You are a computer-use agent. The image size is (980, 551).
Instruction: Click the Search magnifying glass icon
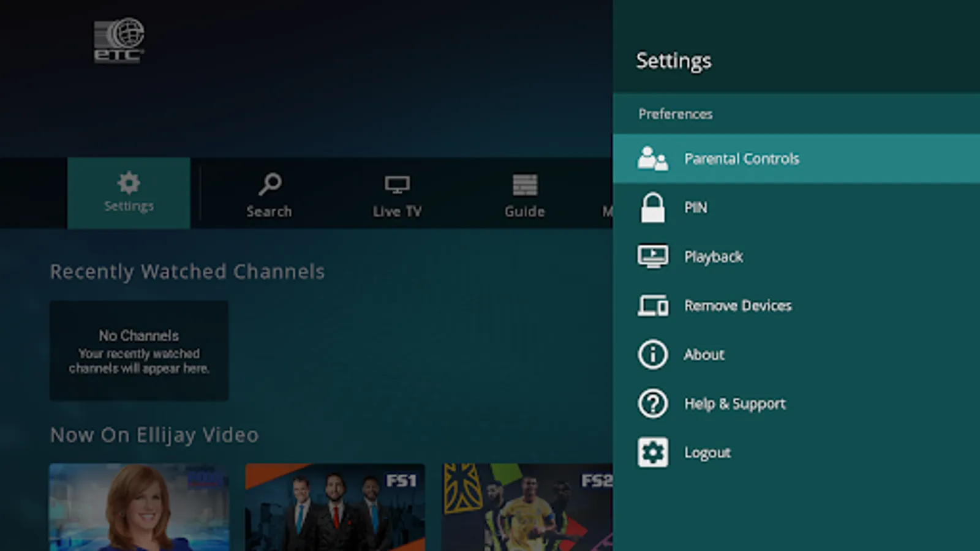[269, 184]
